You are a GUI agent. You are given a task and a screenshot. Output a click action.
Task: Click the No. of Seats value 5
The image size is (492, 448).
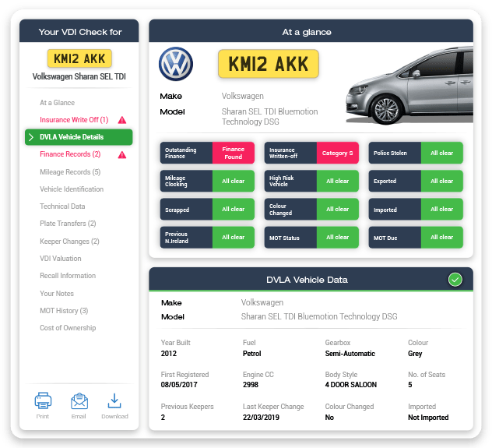click(x=409, y=385)
